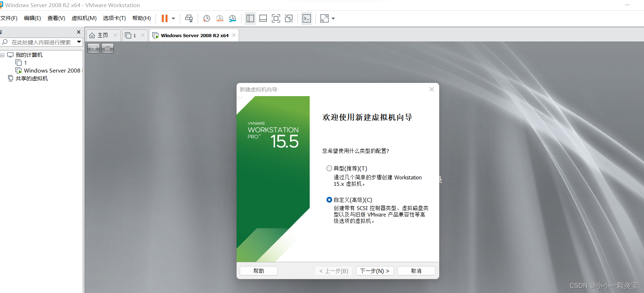Close the 主页 tab with its X

115,35
